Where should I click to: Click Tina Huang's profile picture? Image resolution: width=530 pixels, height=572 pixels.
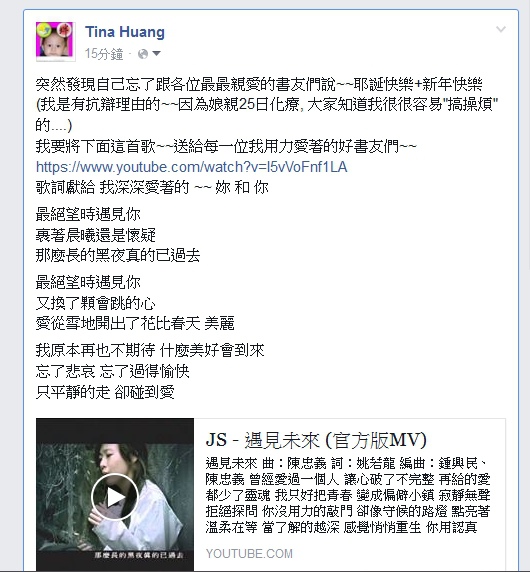pyautogui.click(x=55, y=41)
